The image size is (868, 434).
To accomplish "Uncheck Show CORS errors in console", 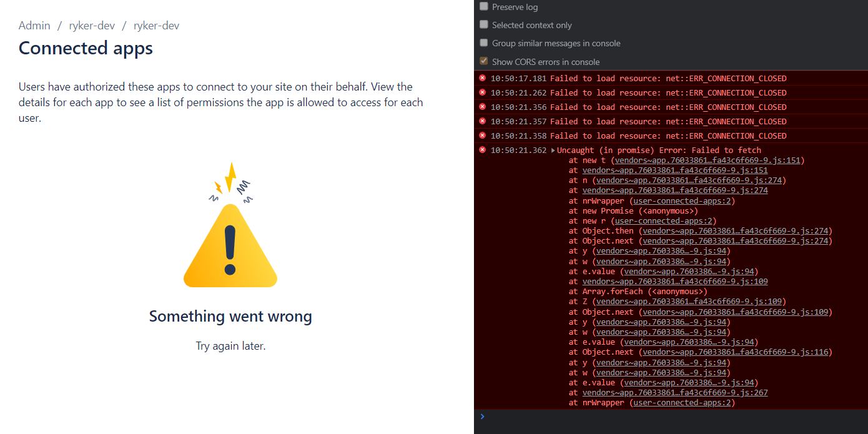I will (x=484, y=61).
